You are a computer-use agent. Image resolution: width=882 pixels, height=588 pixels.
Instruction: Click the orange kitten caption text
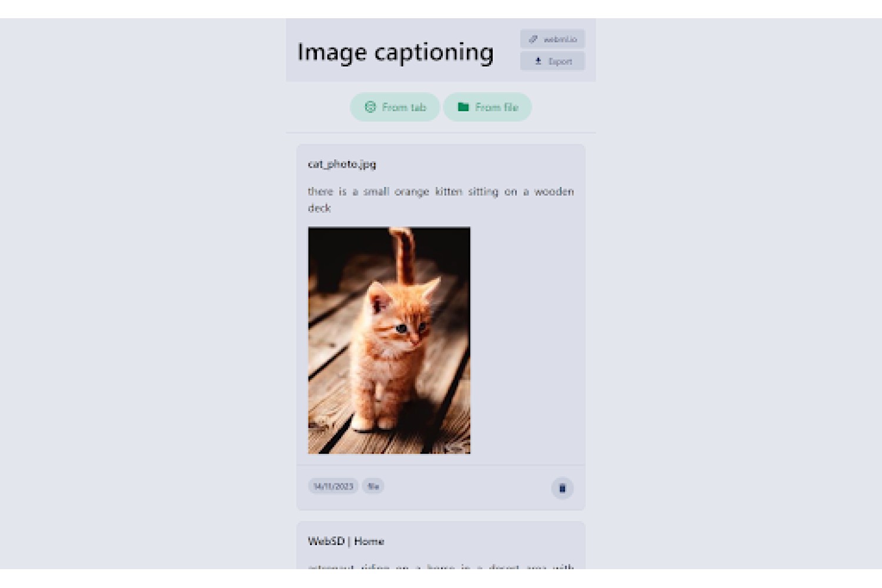pos(440,199)
